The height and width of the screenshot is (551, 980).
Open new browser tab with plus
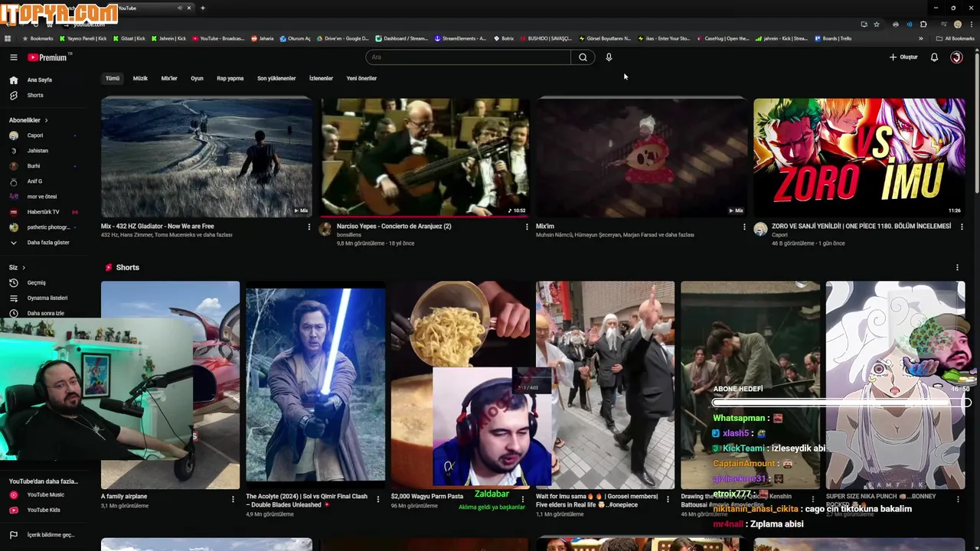203,8
